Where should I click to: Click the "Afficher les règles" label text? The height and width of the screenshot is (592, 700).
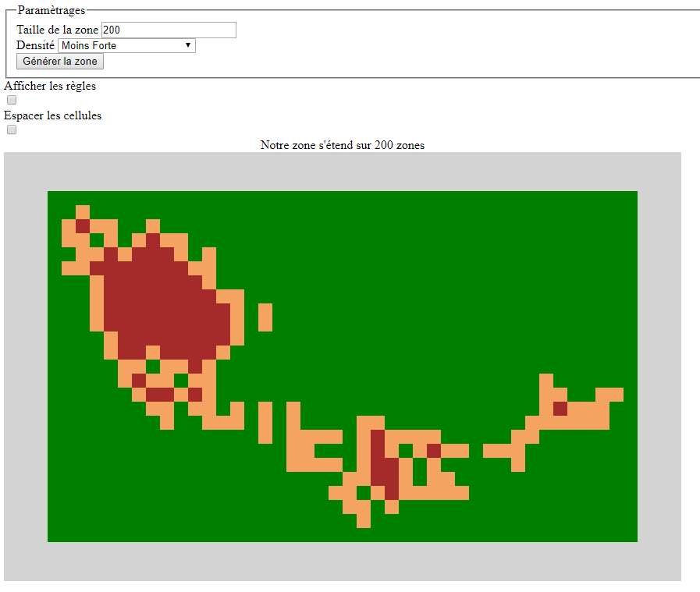[50, 87]
